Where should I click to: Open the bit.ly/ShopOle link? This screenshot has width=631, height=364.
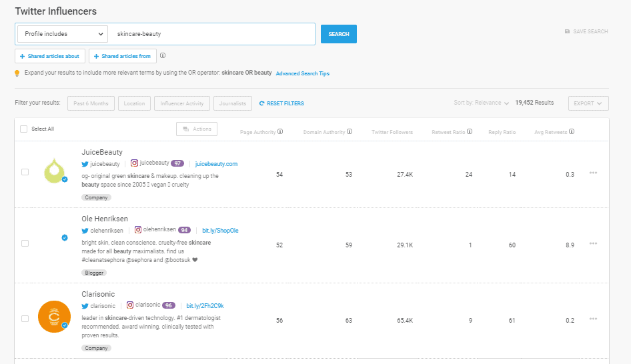point(220,231)
